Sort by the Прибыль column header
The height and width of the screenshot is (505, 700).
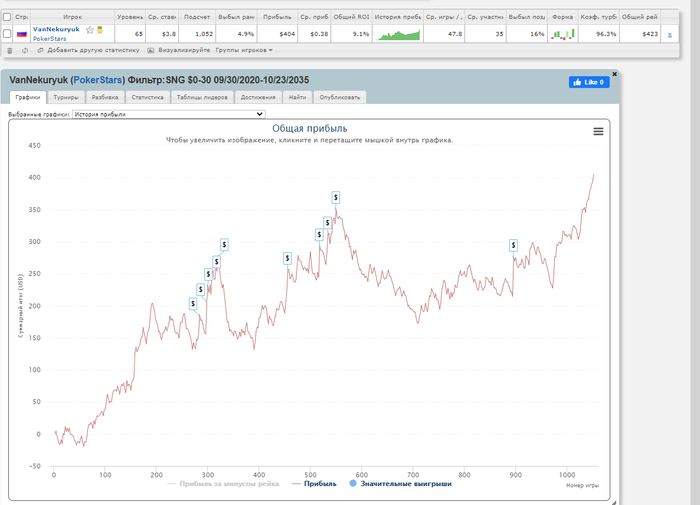[x=277, y=17]
